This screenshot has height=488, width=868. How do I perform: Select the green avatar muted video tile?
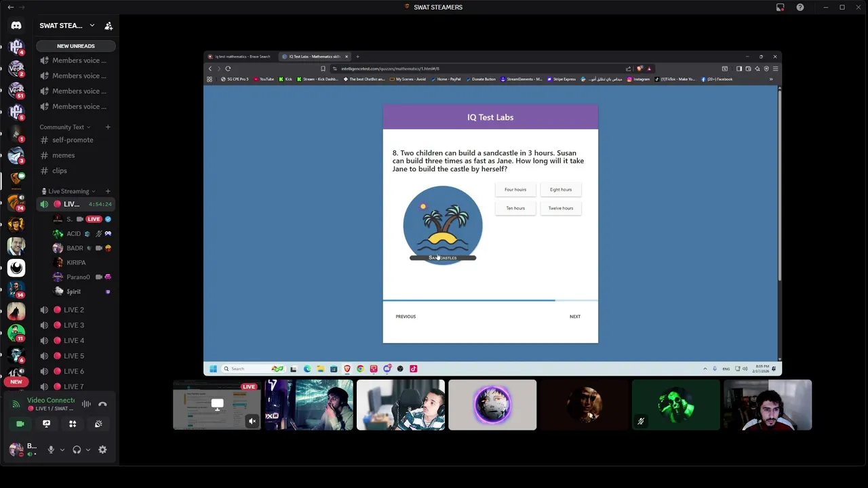point(676,405)
